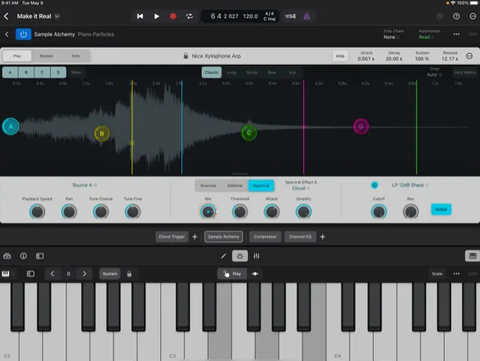Tap the Decay 20.00 s value

pyautogui.click(x=394, y=59)
